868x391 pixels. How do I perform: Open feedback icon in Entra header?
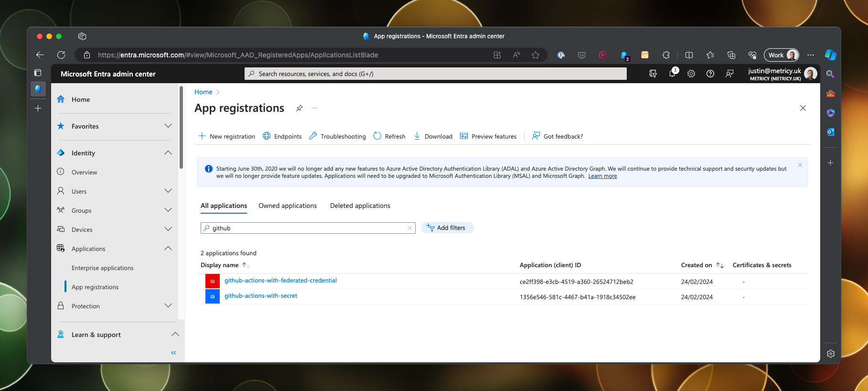tap(729, 74)
